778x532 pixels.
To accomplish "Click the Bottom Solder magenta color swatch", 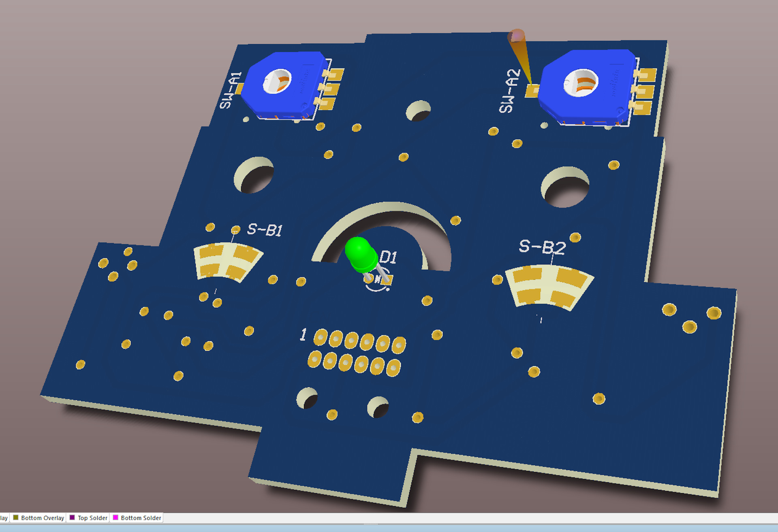I will [x=115, y=518].
